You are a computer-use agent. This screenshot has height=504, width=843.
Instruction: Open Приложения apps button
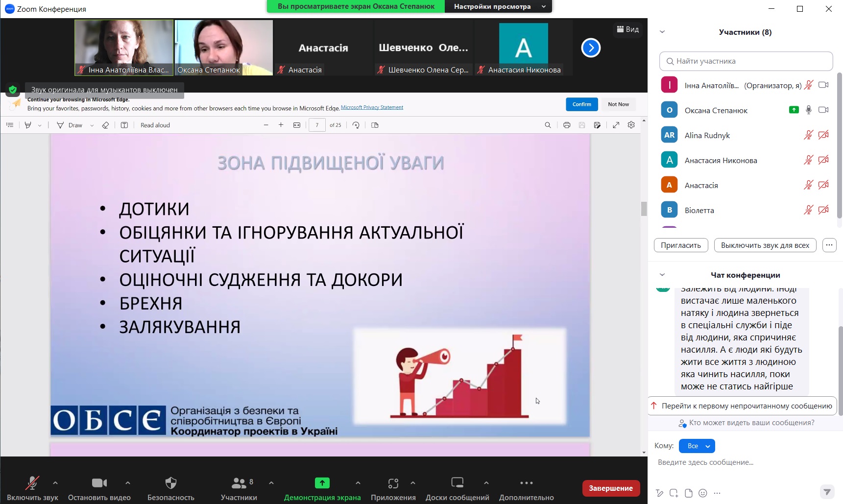point(393,488)
